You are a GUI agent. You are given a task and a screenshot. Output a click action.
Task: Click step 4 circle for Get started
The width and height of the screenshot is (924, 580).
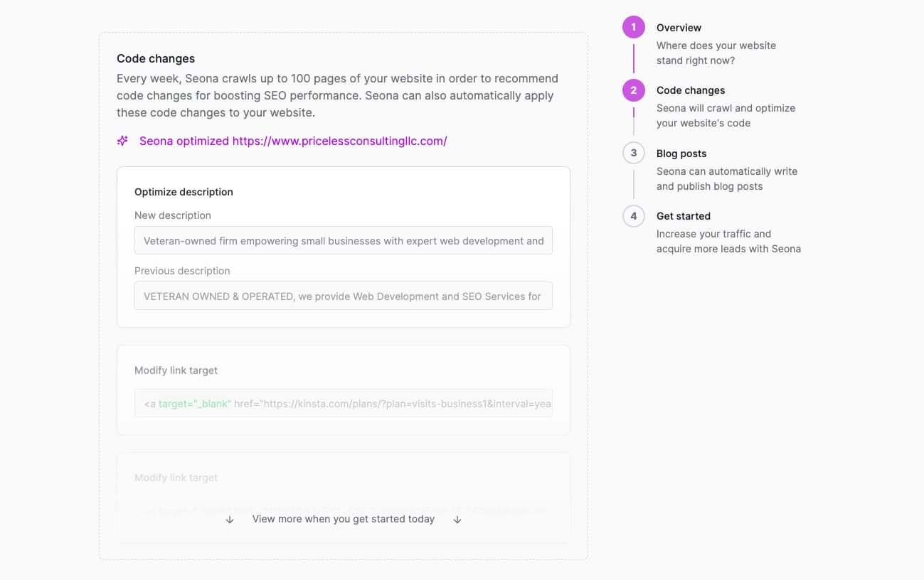pos(633,215)
